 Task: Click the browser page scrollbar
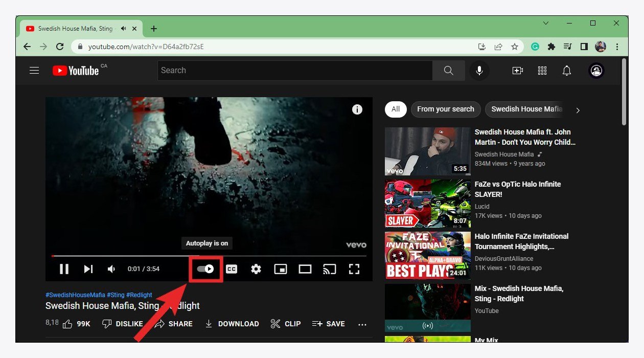point(624,92)
